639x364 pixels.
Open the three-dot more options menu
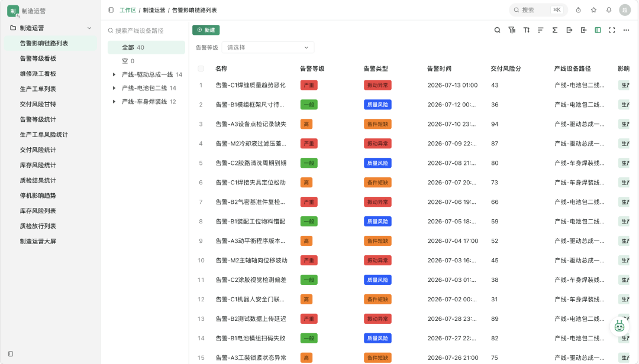tap(627, 30)
